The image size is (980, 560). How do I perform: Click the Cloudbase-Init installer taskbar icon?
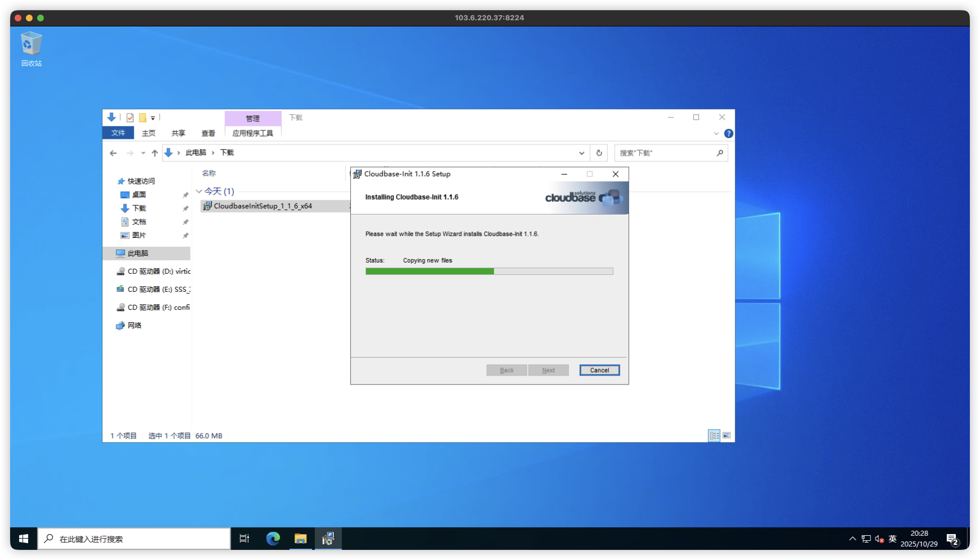coord(328,539)
